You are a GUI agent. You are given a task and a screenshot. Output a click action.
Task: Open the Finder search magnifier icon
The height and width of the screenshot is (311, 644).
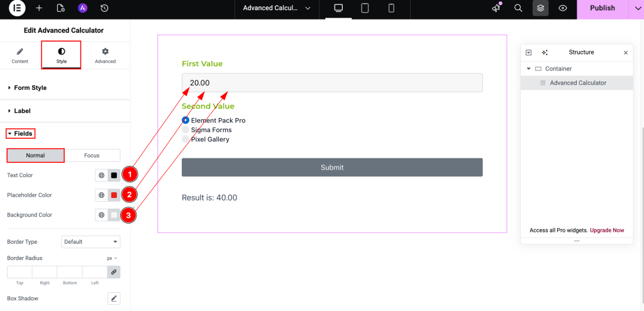coord(518,8)
